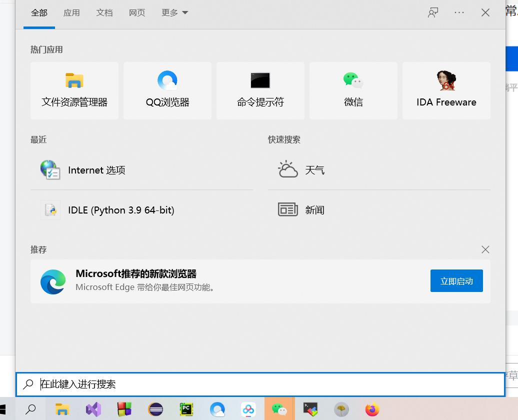Click the 快速搜索 section label
This screenshot has width=518, height=420.
(x=284, y=140)
